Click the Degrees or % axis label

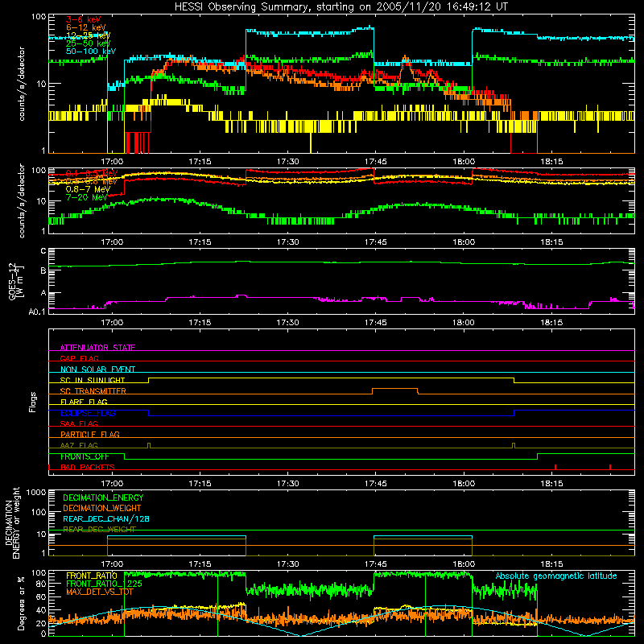click(x=21, y=604)
